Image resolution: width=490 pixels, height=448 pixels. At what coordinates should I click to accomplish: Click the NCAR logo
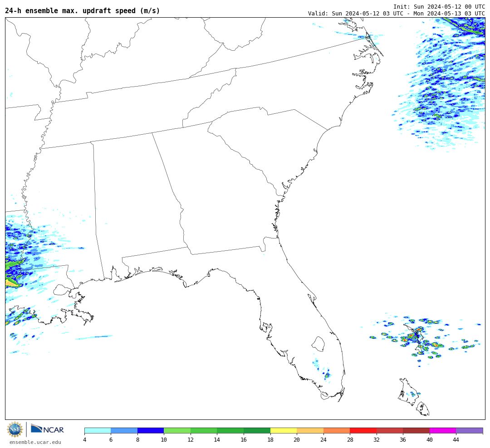tap(47, 429)
